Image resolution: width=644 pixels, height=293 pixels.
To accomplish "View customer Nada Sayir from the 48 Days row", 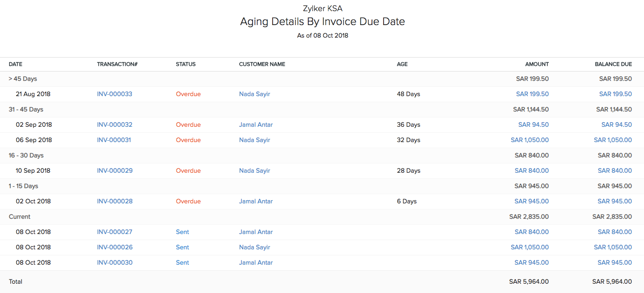I will (254, 94).
